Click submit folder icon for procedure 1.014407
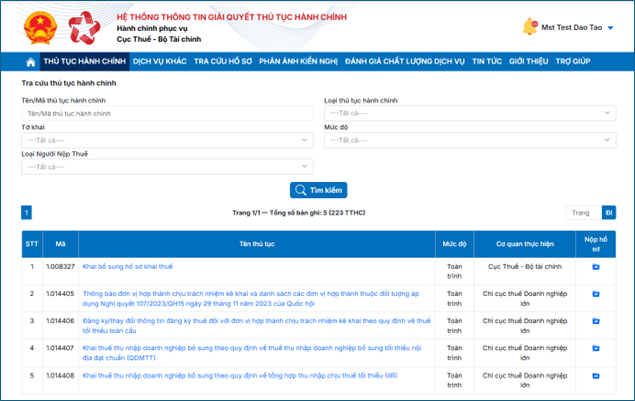The height and width of the screenshot is (401, 635). coord(596,348)
